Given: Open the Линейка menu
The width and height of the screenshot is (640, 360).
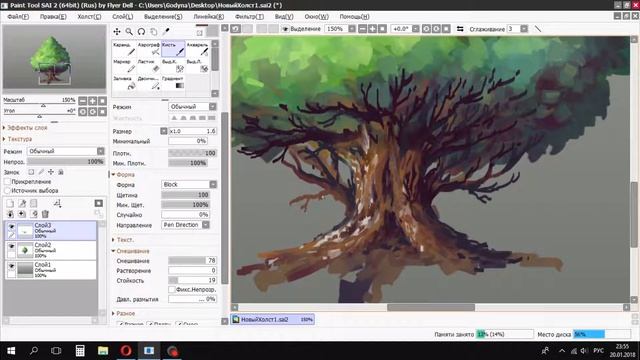Looking at the screenshot, I should 208,17.
